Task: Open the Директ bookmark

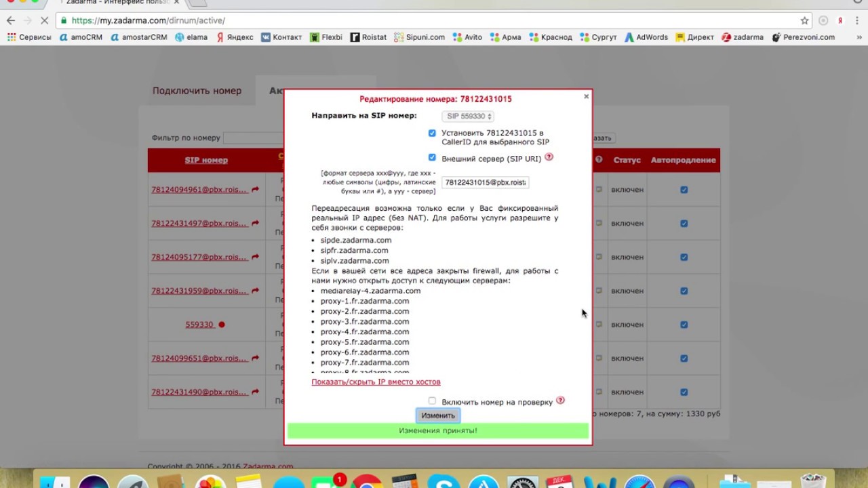Action: tap(695, 37)
